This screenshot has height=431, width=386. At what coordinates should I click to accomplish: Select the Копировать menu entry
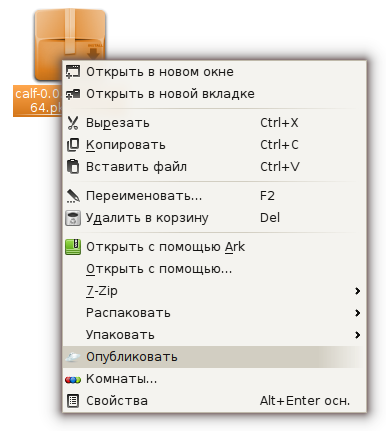point(215,145)
